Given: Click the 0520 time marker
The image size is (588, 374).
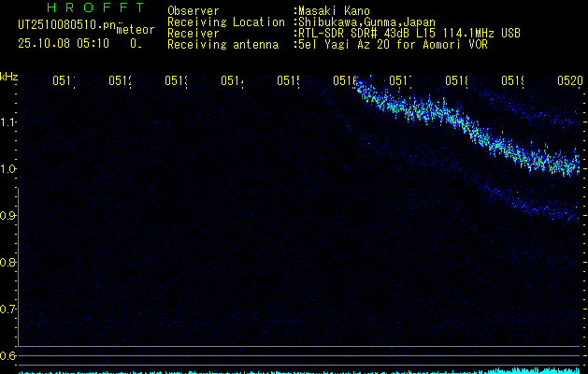Looking at the screenshot, I should click(x=570, y=80).
